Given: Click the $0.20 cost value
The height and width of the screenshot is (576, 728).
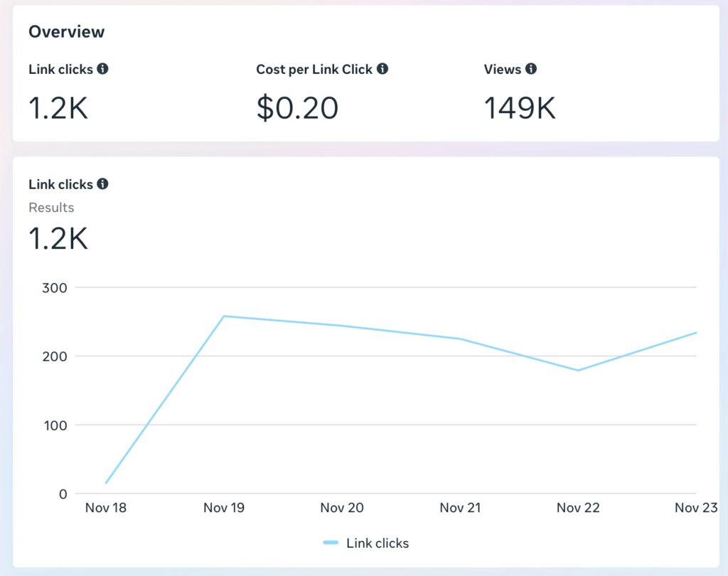Looking at the screenshot, I should click(x=297, y=108).
